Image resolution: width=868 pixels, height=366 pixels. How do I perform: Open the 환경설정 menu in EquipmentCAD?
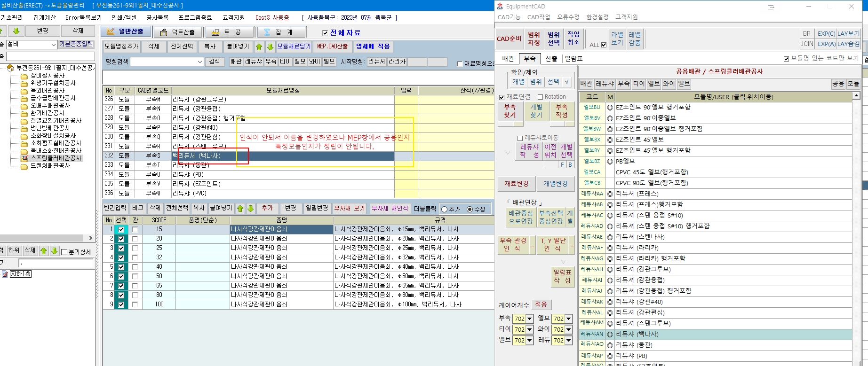(597, 17)
